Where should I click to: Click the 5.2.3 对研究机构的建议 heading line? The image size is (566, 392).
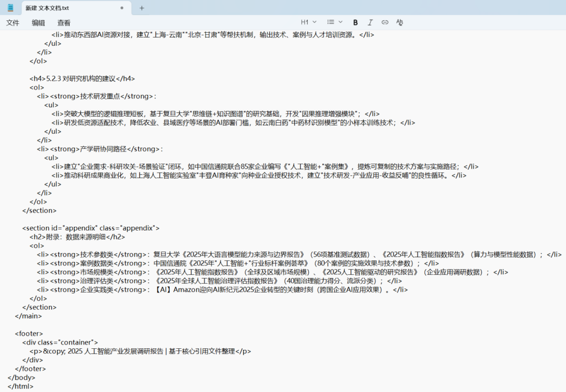pyautogui.click(x=82, y=79)
